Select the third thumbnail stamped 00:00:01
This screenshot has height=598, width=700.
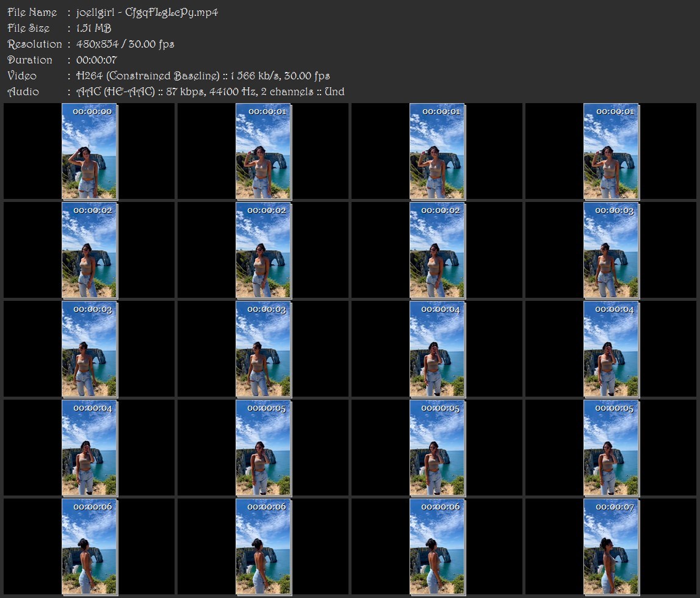611,151
